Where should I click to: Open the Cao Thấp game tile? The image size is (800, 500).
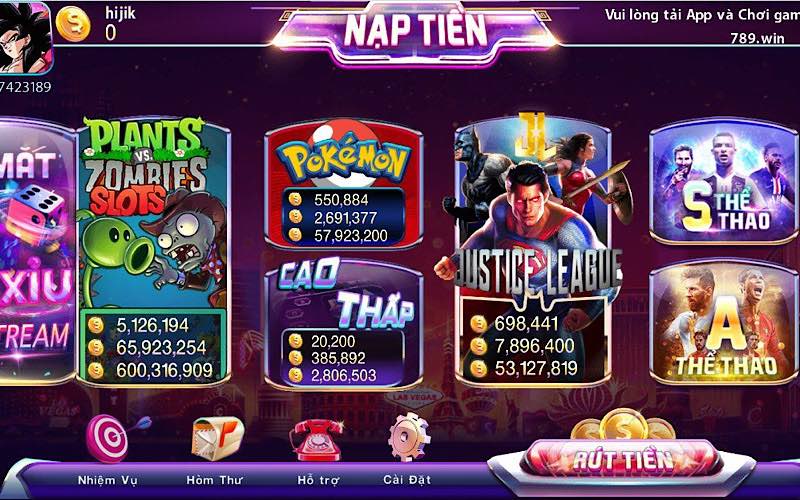(344, 322)
